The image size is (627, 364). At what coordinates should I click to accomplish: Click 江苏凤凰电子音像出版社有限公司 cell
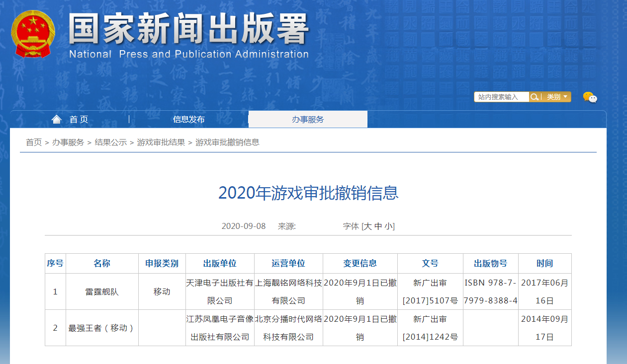pyautogui.click(x=220, y=328)
